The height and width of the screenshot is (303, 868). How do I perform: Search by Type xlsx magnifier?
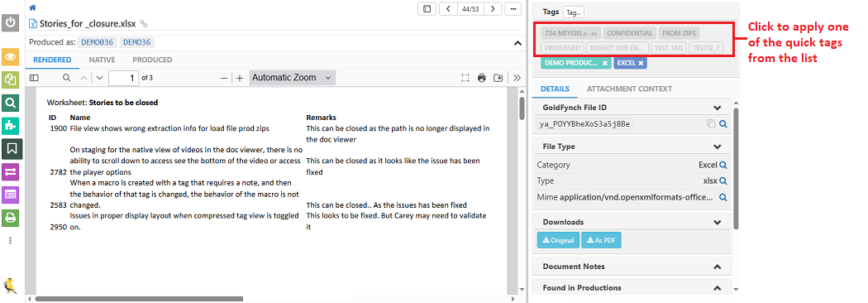(723, 180)
